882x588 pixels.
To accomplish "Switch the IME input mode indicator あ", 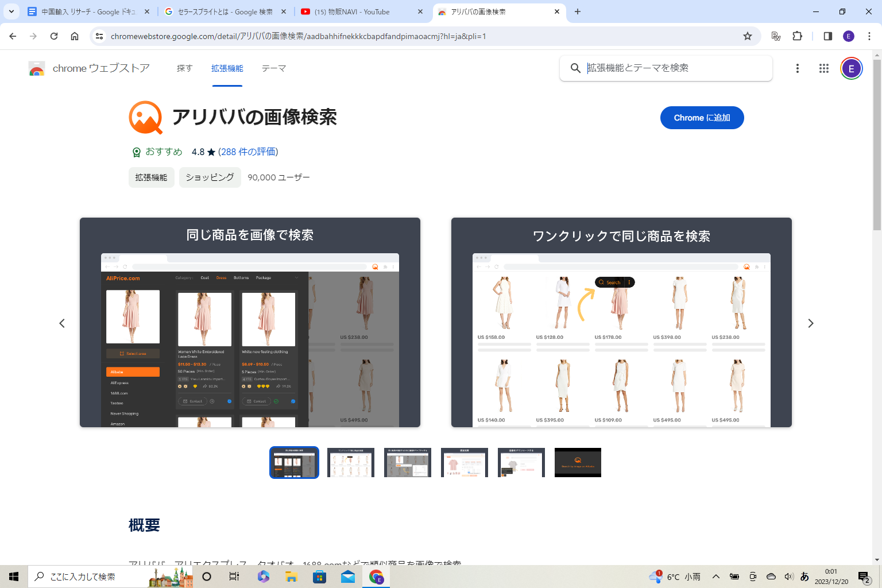I will coord(804,577).
